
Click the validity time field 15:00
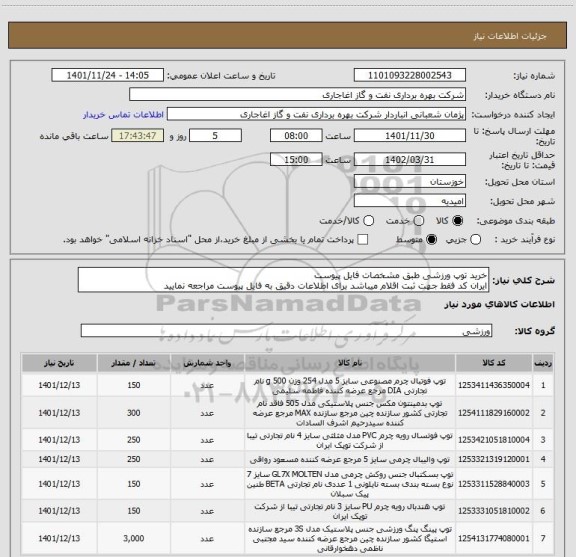tap(296, 159)
